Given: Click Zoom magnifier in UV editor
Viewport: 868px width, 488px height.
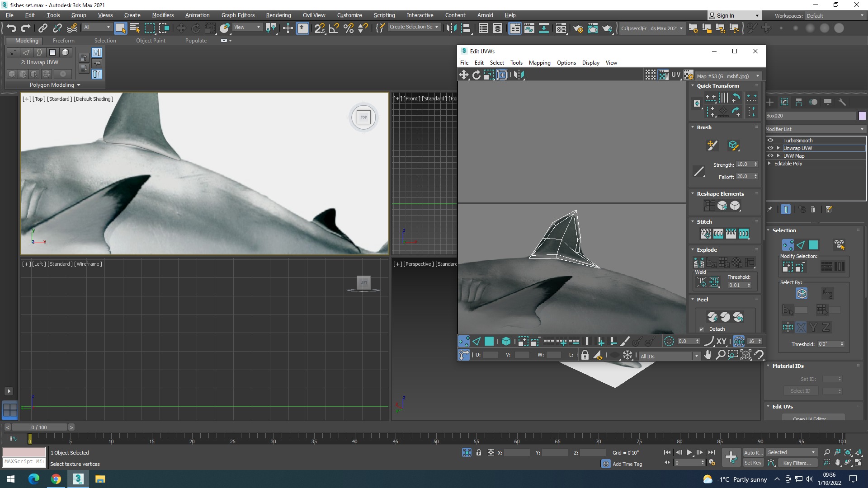Looking at the screenshot, I should click(x=721, y=355).
